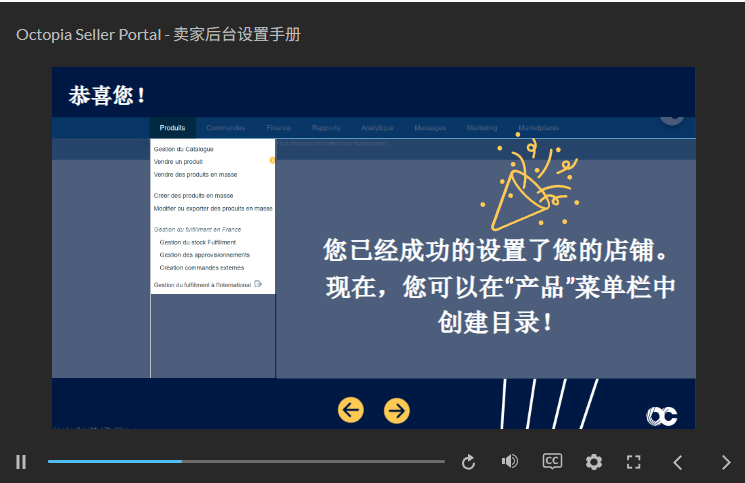Click the external link icon beside international fulfilment
The image size is (745, 483).
[x=258, y=284]
